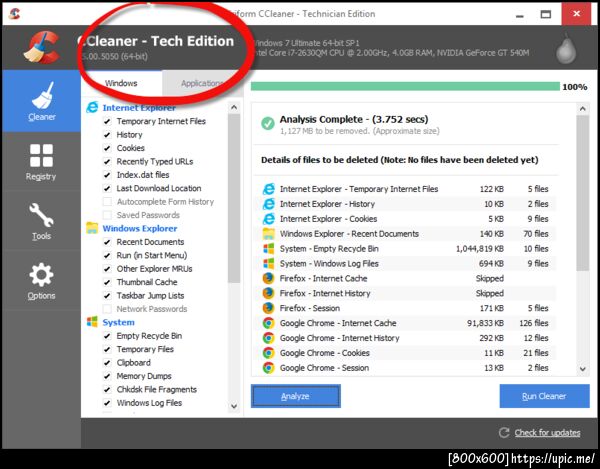Click the green analysis progress bar
600x469 pixels.
tap(405, 86)
